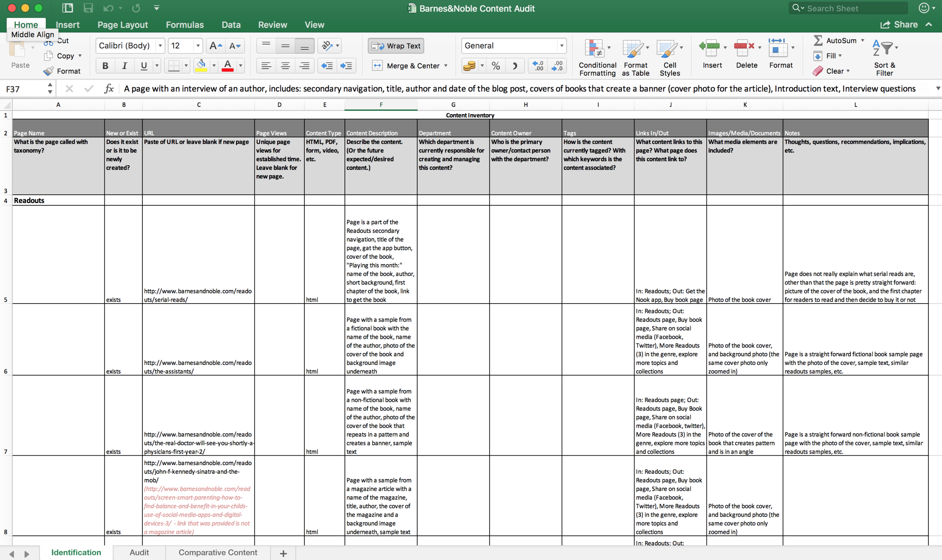This screenshot has height=560, width=942.
Task: Click the Redo arrow icon
Action: (136, 8)
